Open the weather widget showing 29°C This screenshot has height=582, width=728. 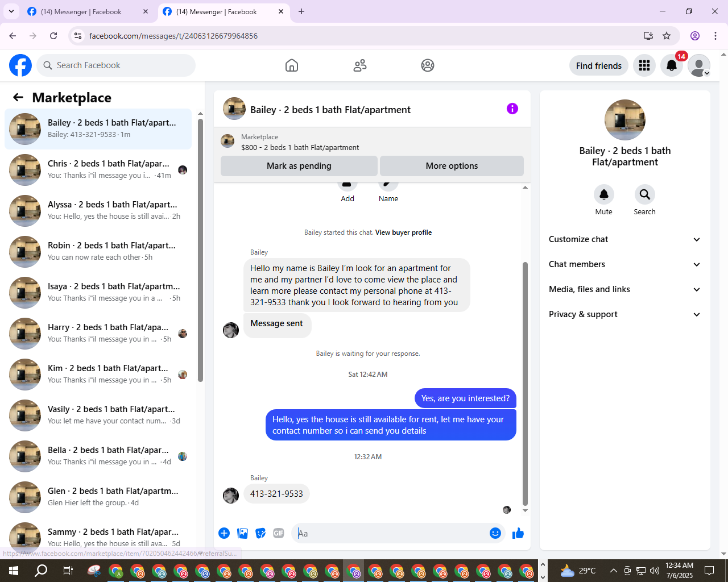pyautogui.click(x=578, y=571)
